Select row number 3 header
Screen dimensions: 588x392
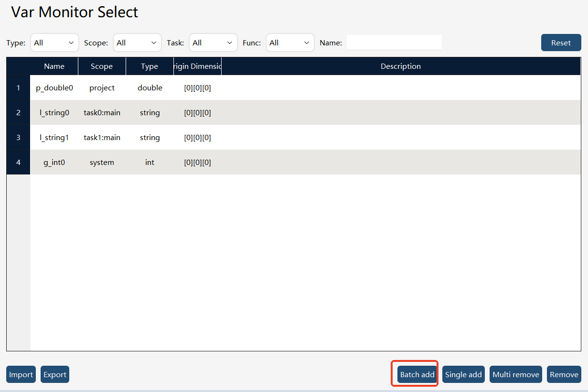point(19,137)
